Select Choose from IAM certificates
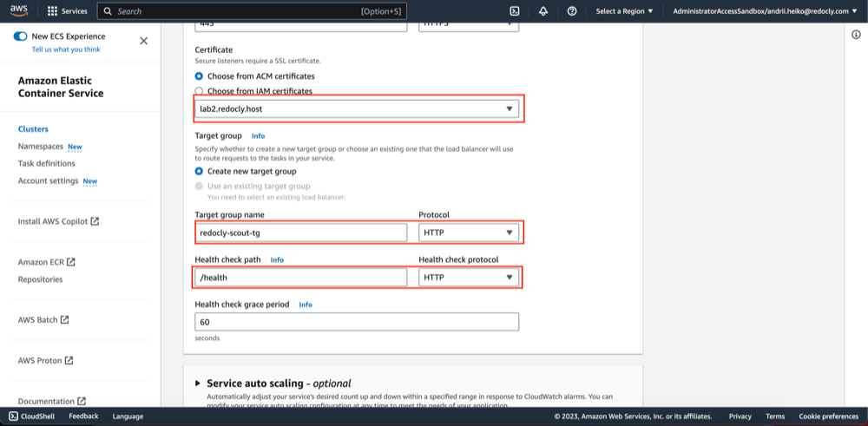The width and height of the screenshot is (868, 426). point(200,91)
